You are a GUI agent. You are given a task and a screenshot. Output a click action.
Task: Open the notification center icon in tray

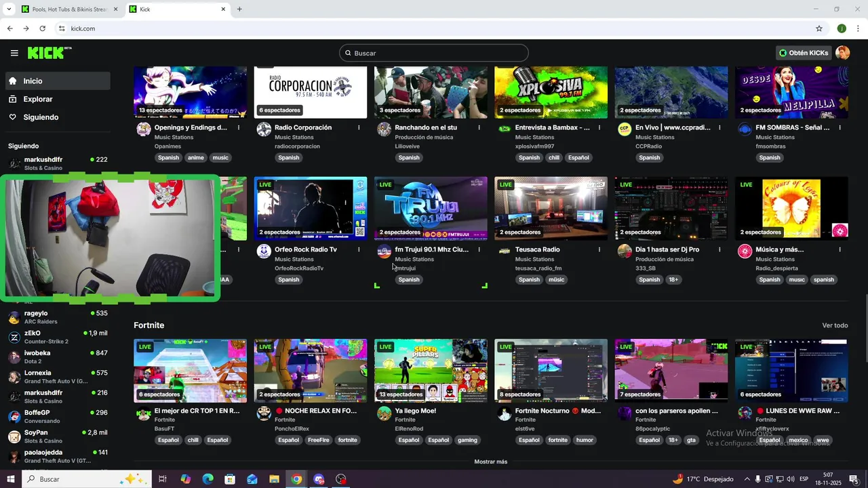[x=854, y=479]
